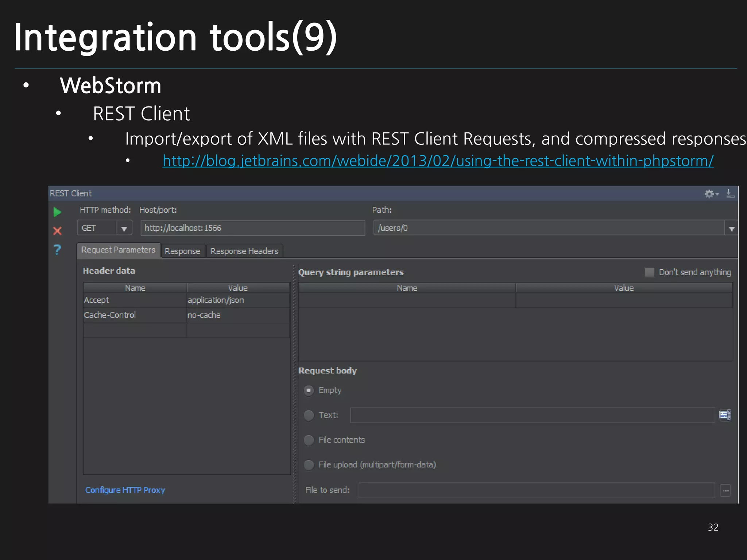747x560 pixels.
Task: Select the no-cache value cell
Action: (238, 315)
